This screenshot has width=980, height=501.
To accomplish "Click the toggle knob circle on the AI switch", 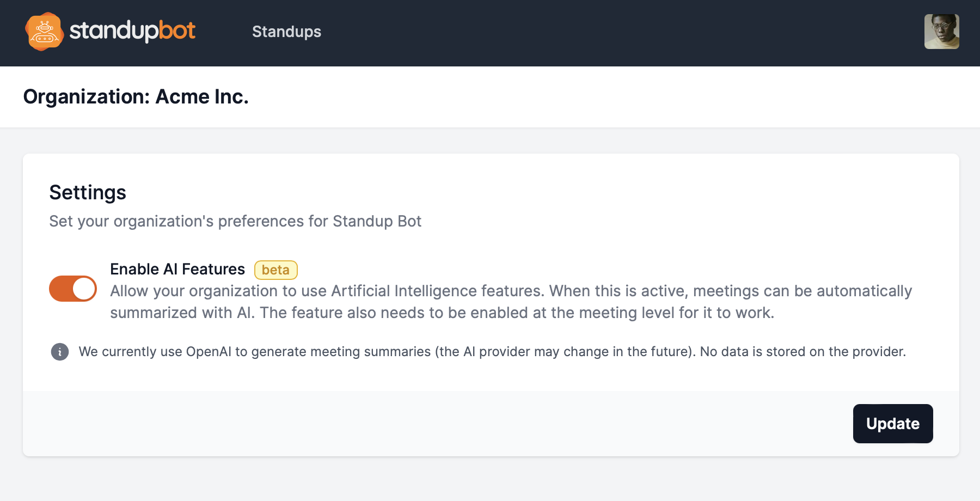I will click(84, 289).
